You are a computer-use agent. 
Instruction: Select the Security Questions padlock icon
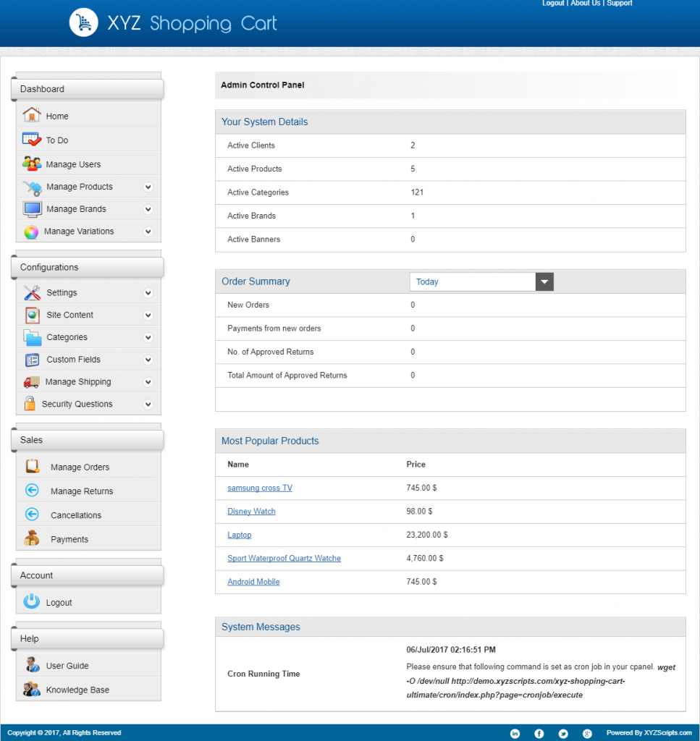[x=32, y=404]
